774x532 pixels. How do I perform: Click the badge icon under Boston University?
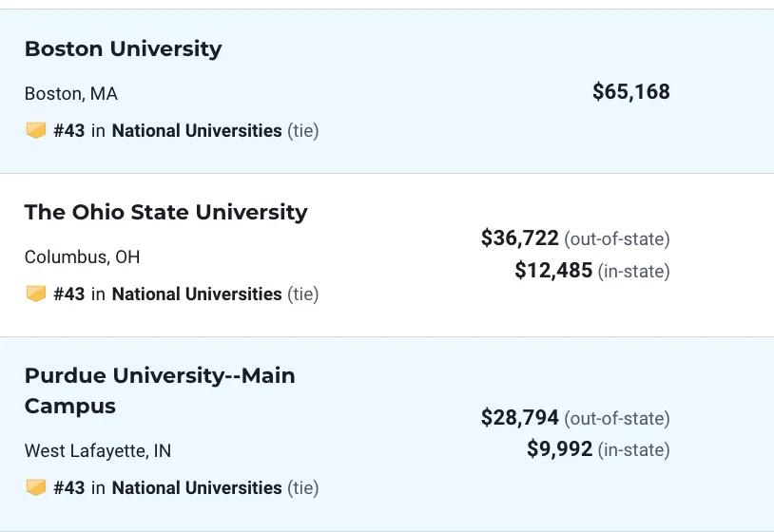click(35, 131)
